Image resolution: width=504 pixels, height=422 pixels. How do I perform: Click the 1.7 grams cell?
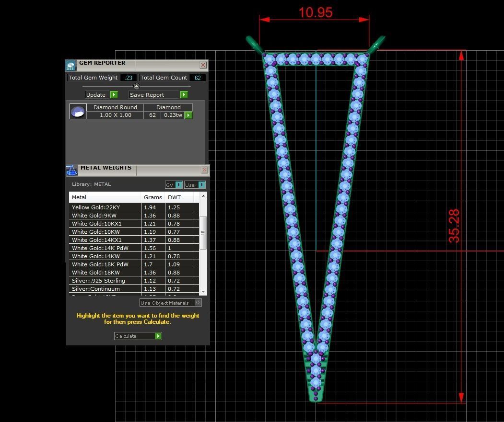(153, 264)
